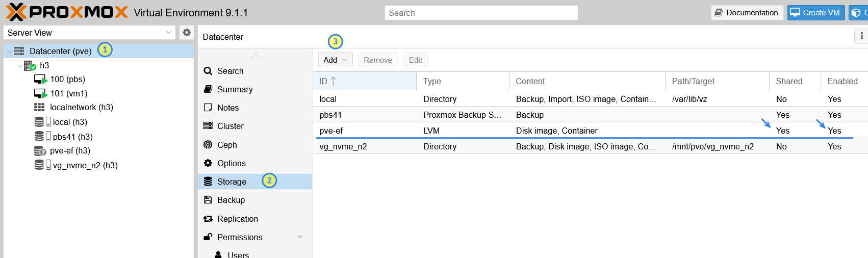
Task: Sort by the Type column header
Action: pyautogui.click(x=463, y=81)
